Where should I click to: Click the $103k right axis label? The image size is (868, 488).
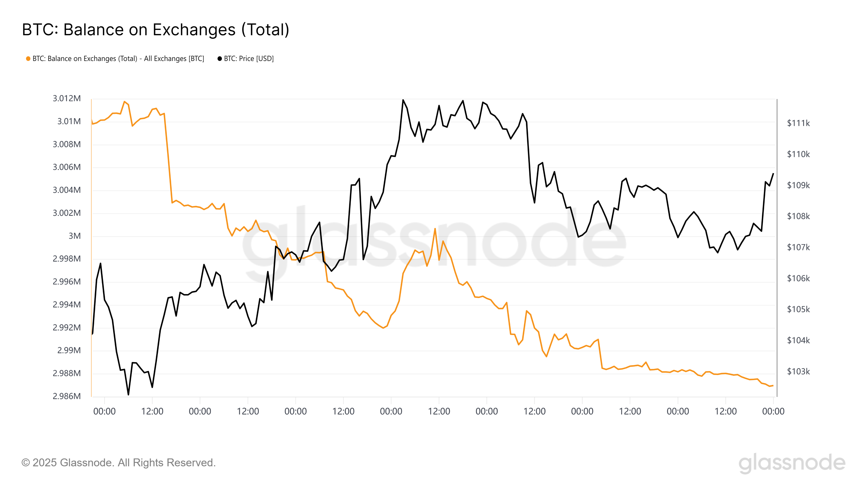[x=798, y=371]
